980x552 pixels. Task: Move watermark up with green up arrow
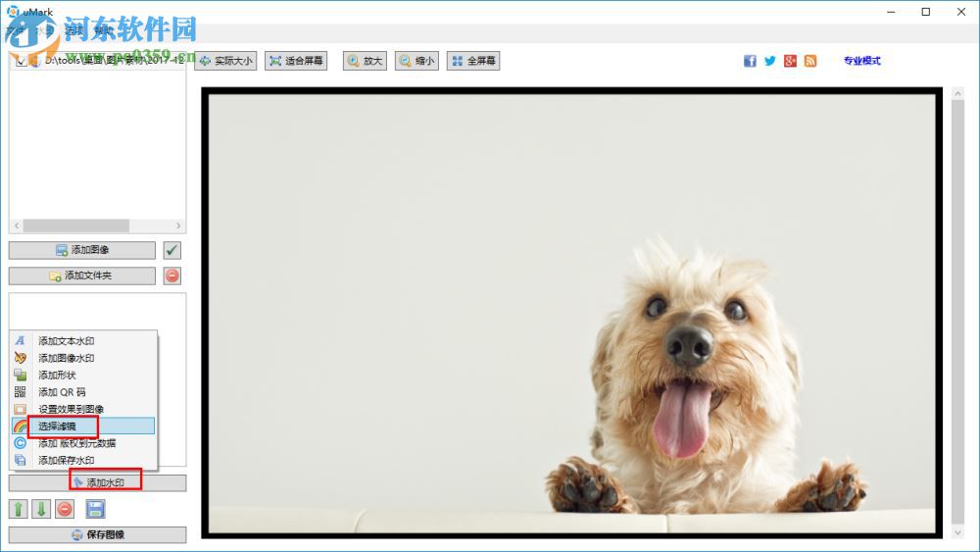pos(18,509)
